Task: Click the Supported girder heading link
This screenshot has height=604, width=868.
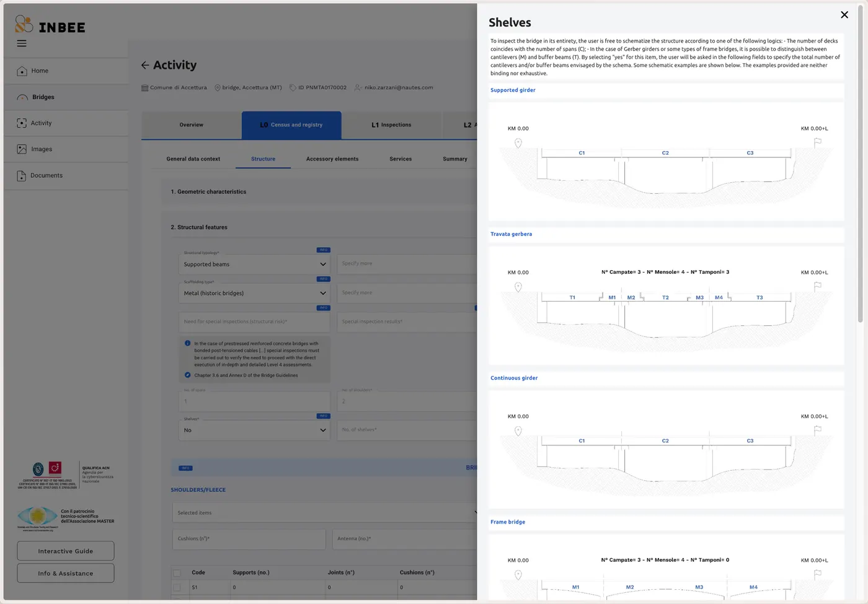Action: [x=513, y=90]
